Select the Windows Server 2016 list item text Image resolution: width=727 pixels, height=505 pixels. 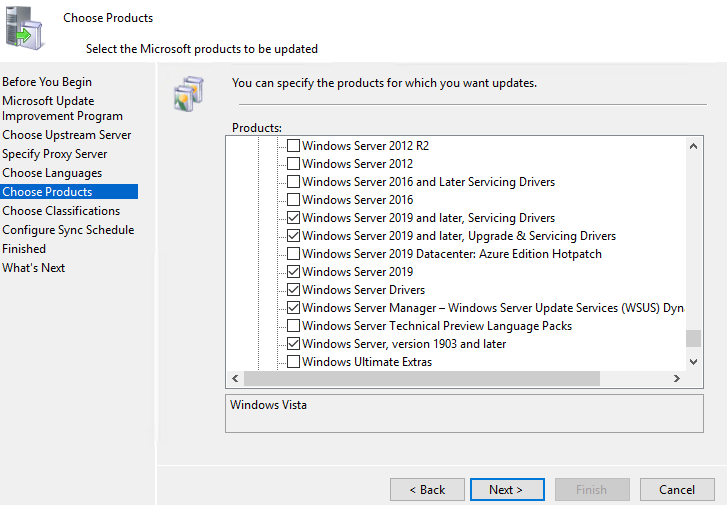[357, 200]
